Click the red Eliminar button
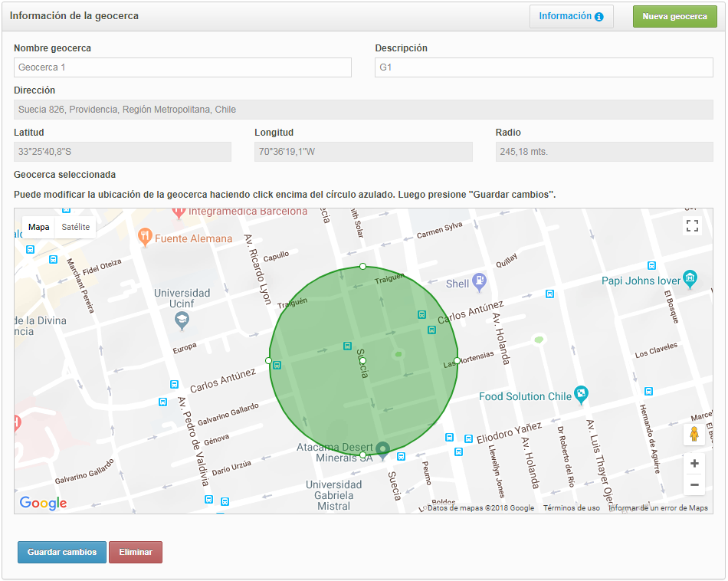This screenshot has width=728, height=581. coord(136,552)
